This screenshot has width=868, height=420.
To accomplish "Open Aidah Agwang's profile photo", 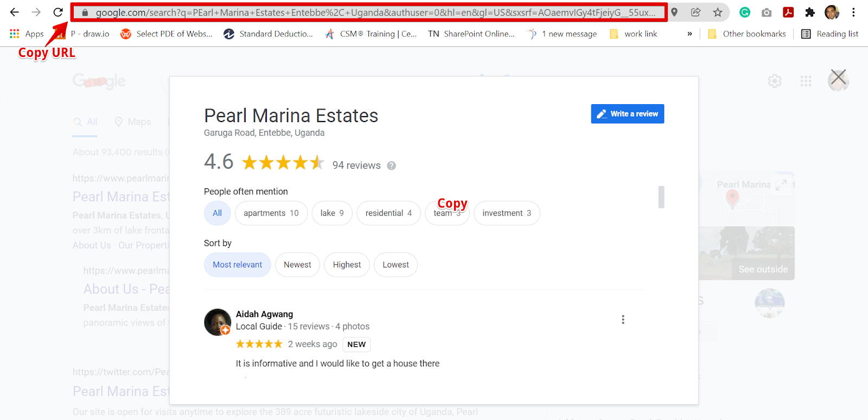I will [218, 322].
